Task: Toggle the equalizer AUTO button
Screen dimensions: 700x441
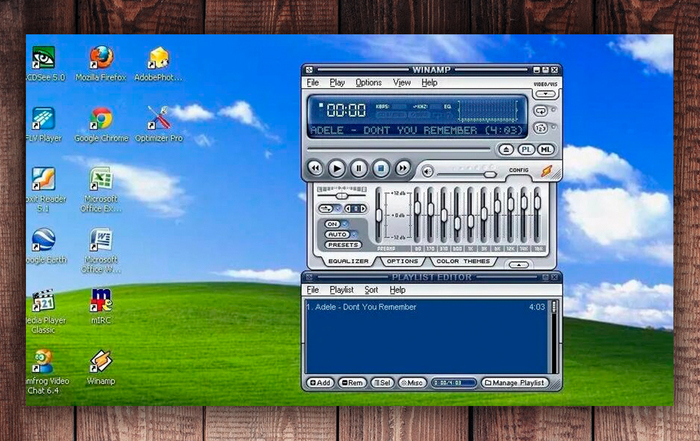Action: pos(338,234)
